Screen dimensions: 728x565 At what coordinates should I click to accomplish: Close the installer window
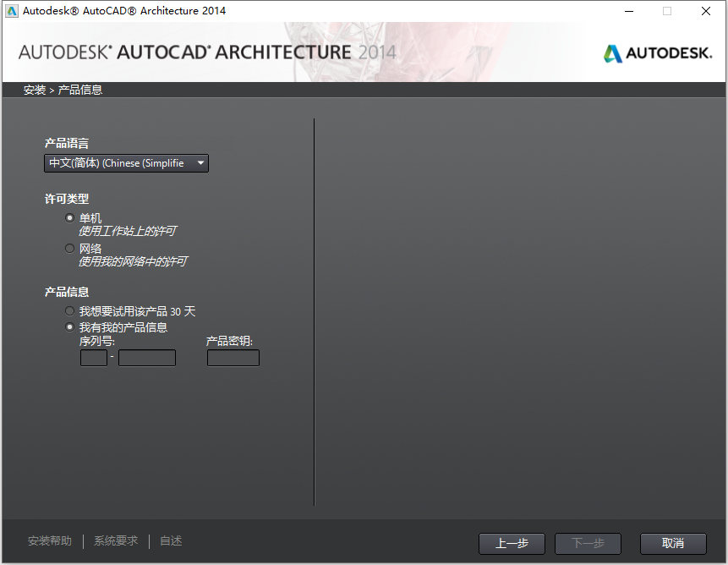(x=706, y=11)
